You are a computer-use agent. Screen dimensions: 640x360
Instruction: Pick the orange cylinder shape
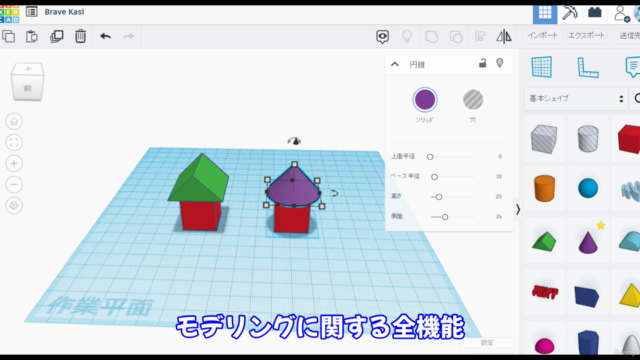544,188
